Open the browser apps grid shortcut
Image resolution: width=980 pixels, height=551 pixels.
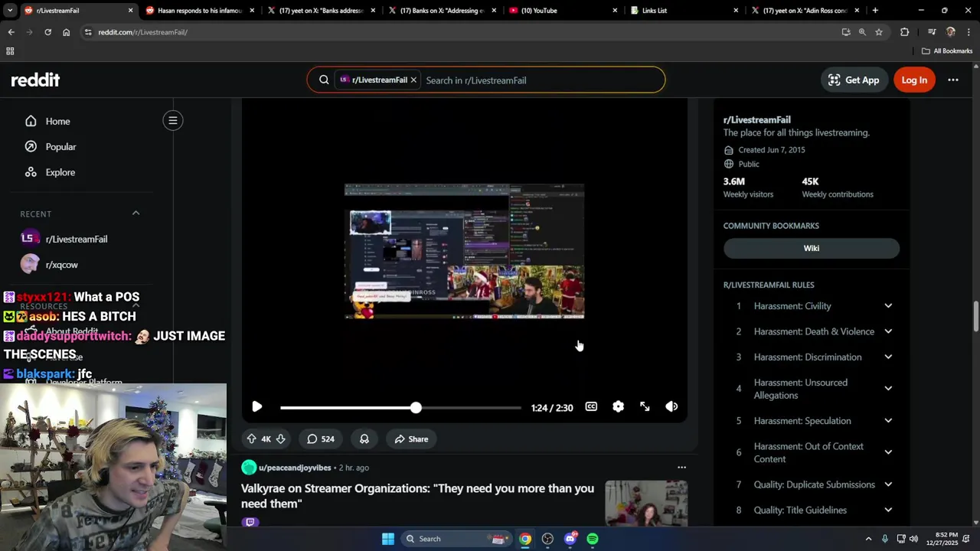[x=10, y=51]
